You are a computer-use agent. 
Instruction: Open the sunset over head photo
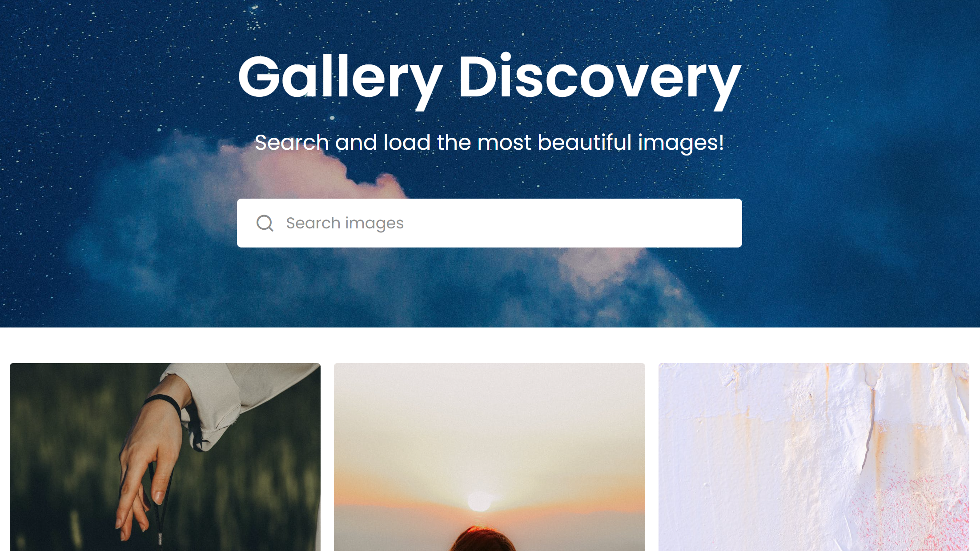489,457
